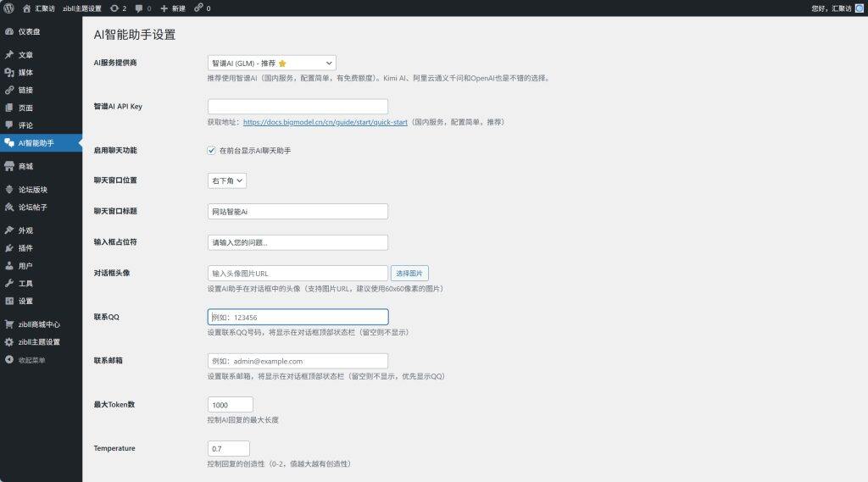Open the comments bubble in admin bar
Screen dimensions: 868x482
(139, 8)
